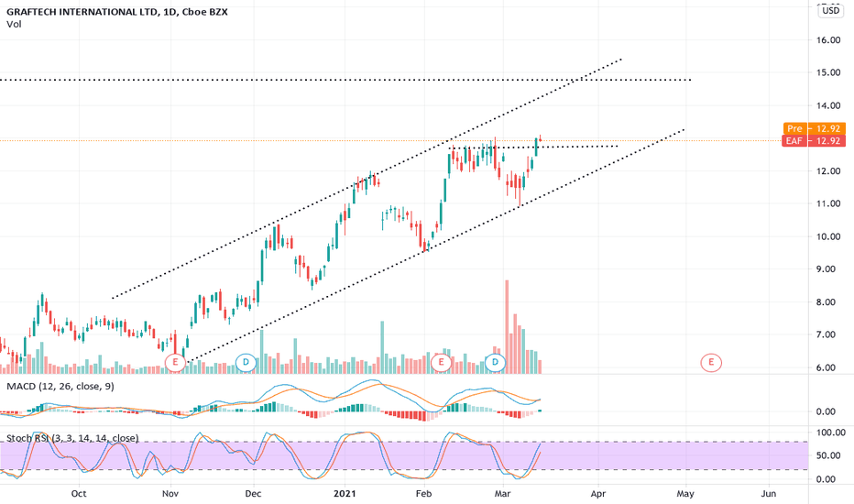Screen dimensions: 854x504
Task: Click the 16.00 price axis label
Action: click(x=827, y=39)
